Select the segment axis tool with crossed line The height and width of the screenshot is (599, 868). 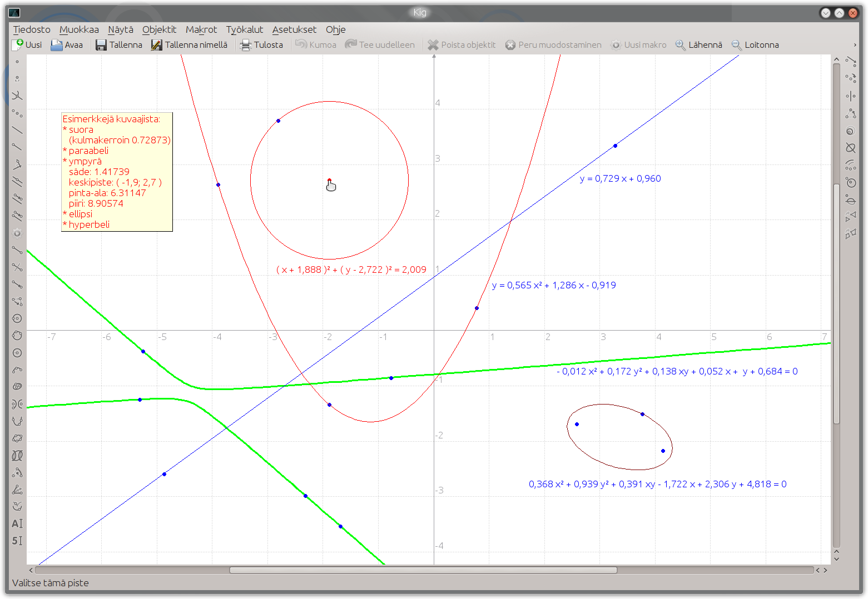pos(17,267)
